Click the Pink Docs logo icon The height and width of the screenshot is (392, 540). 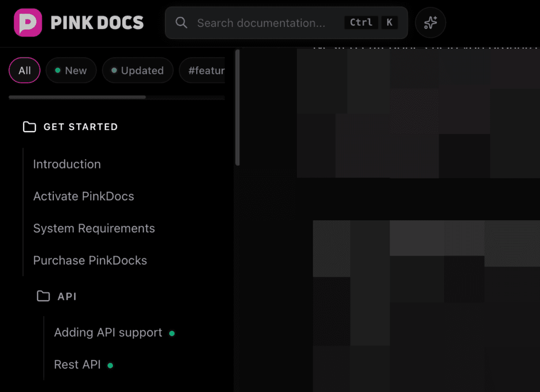[27, 22]
